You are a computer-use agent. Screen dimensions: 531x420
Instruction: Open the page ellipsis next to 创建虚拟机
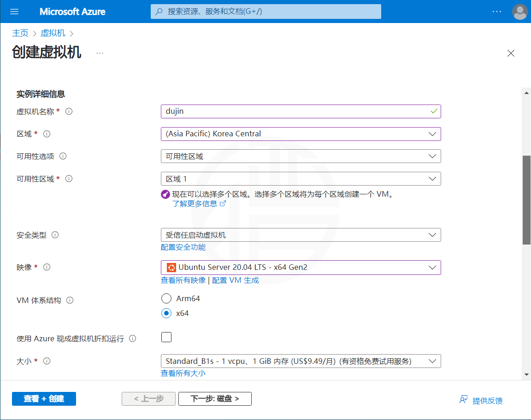(x=100, y=53)
